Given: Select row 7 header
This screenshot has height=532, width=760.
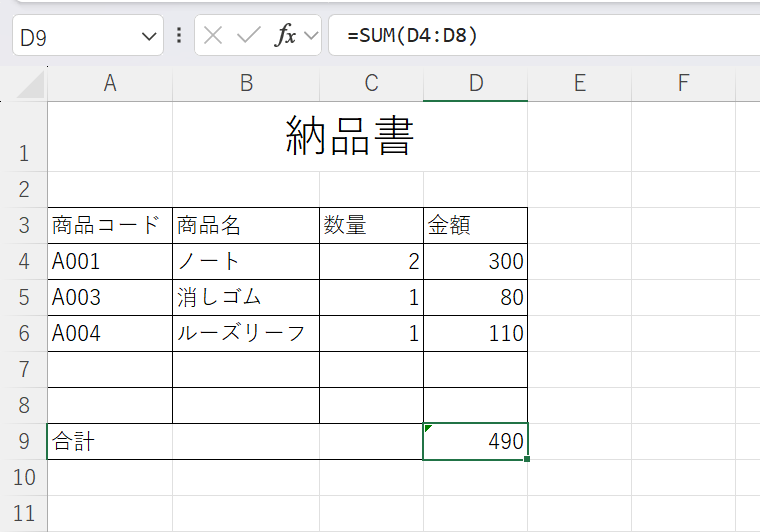Looking at the screenshot, I should pos(24,369).
